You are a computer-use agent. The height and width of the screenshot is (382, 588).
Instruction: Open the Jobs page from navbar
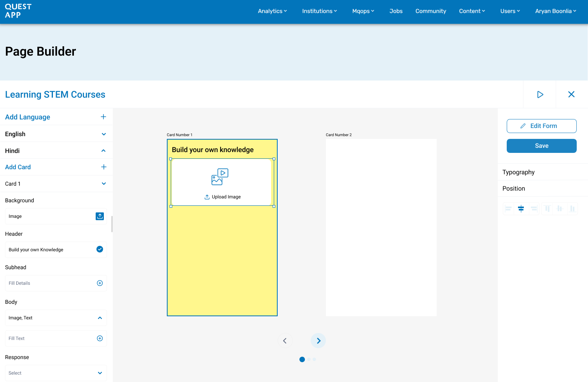tap(396, 11)
